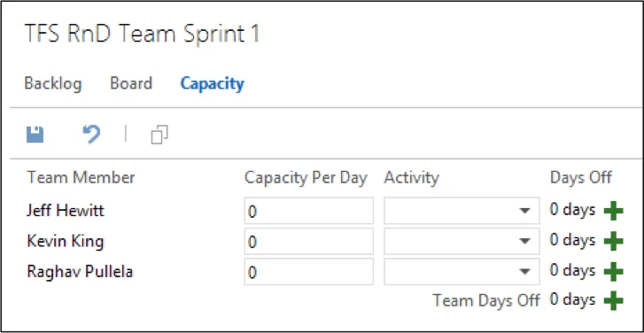Click Raghav Pullela's Capacity Per Day field

(309, 271)
